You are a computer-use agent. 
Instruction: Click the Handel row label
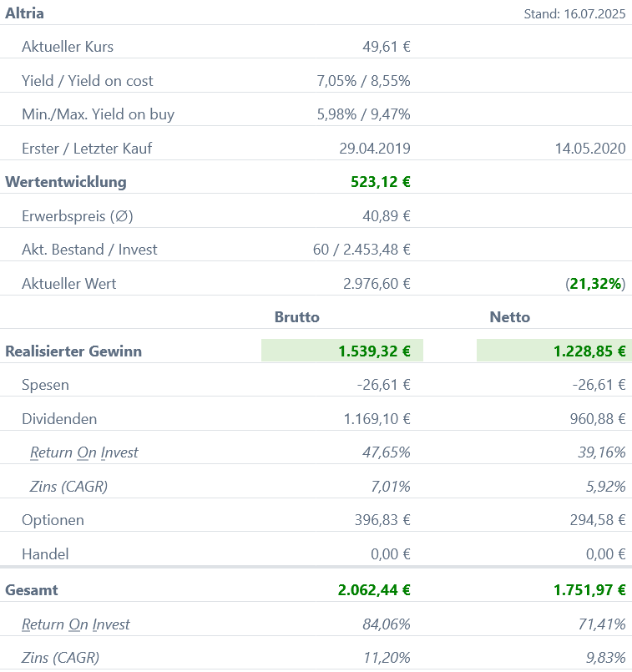point(45,554)
